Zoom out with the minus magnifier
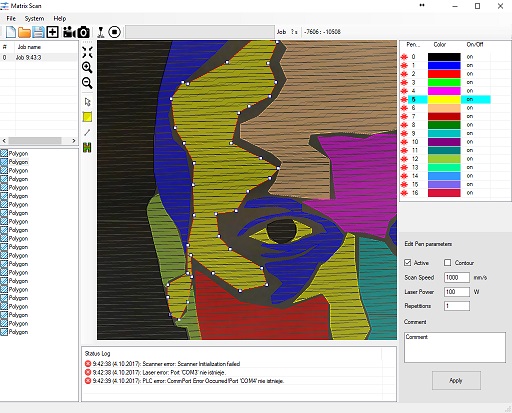The width and height of the screenshot is (512, 413). [87, 83]
